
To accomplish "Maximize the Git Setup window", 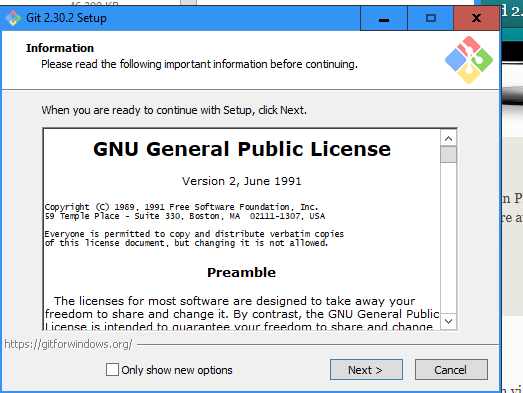I will pyautogui.click(x=431, y=18).
